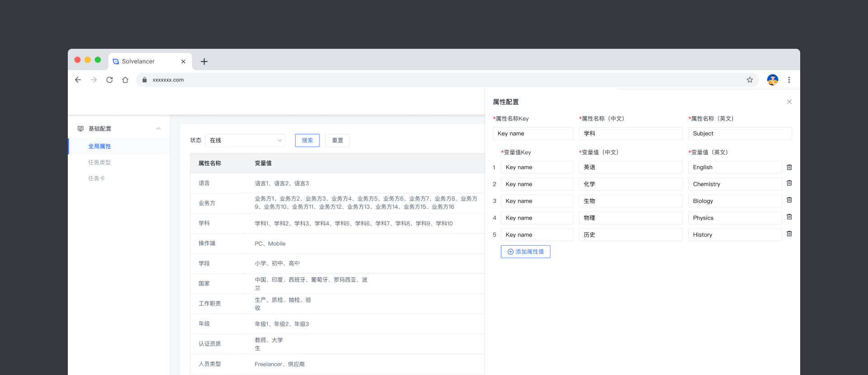Screen dimensions: 868x375
Task: Go to browser home page
Action: point(125,80)
